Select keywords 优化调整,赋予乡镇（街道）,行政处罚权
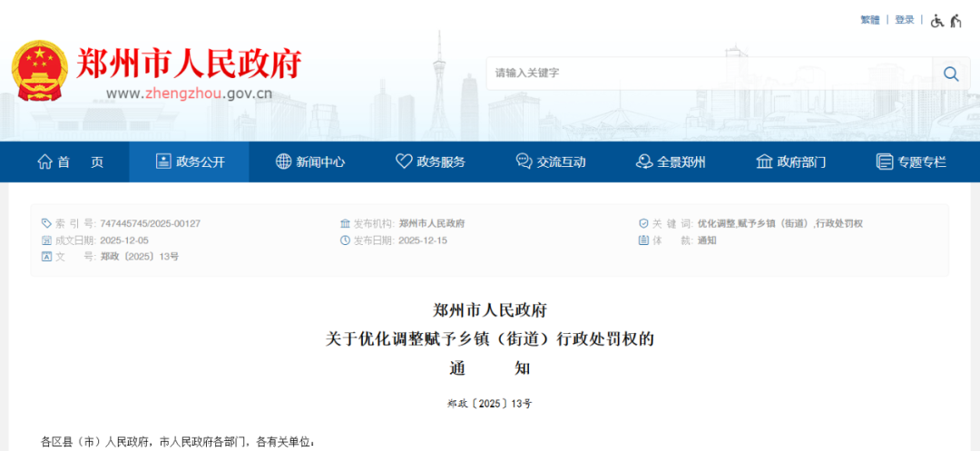 [x=780, y=223]
